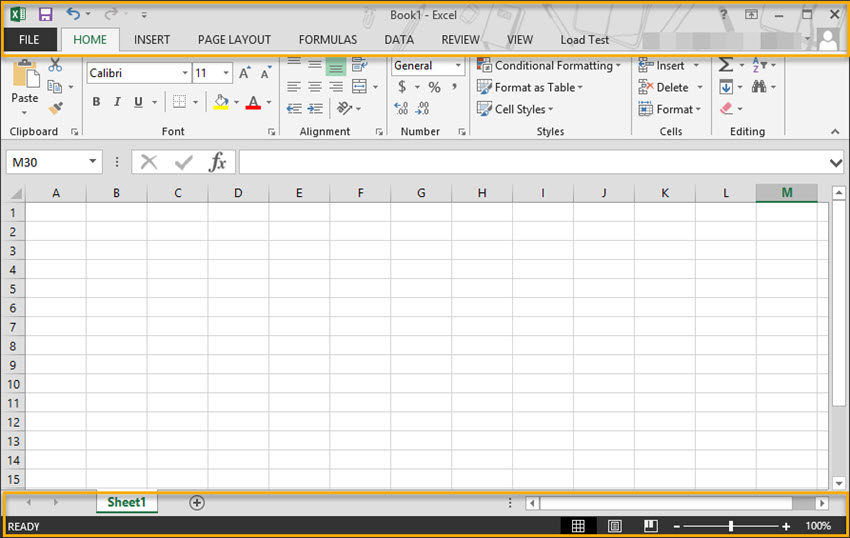Switch to Page Break Preview in status bar

[651, 526]
